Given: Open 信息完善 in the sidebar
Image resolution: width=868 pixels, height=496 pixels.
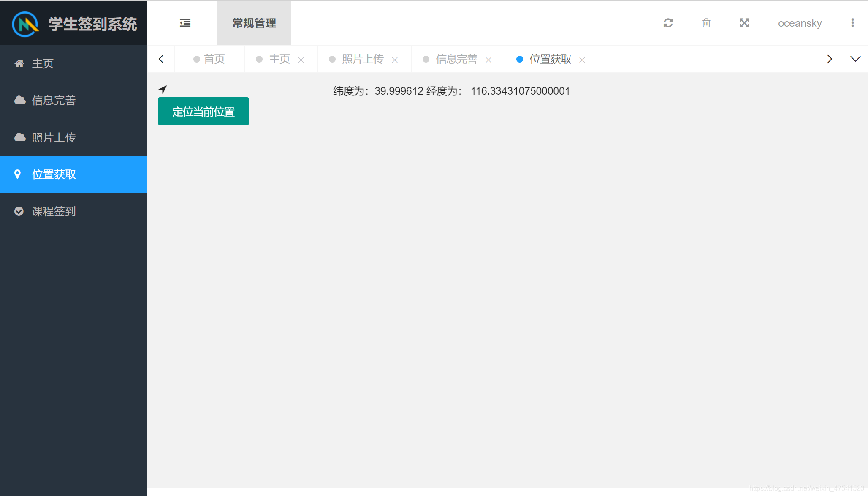Looking at the screenshot, I should click(73, 100).
